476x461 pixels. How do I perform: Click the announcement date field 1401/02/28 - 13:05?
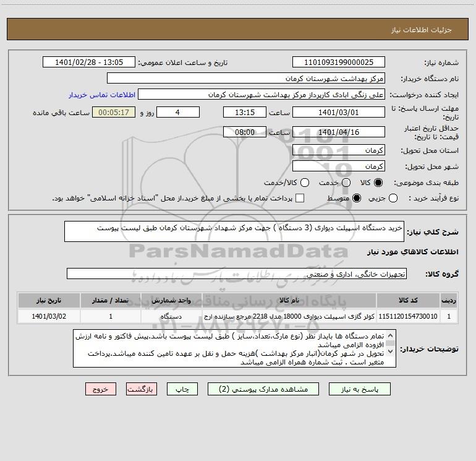click(x=89, y=62)
